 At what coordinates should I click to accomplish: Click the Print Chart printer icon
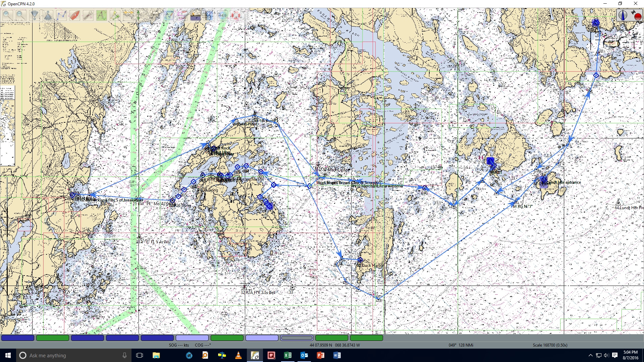[x=155, y=15]
